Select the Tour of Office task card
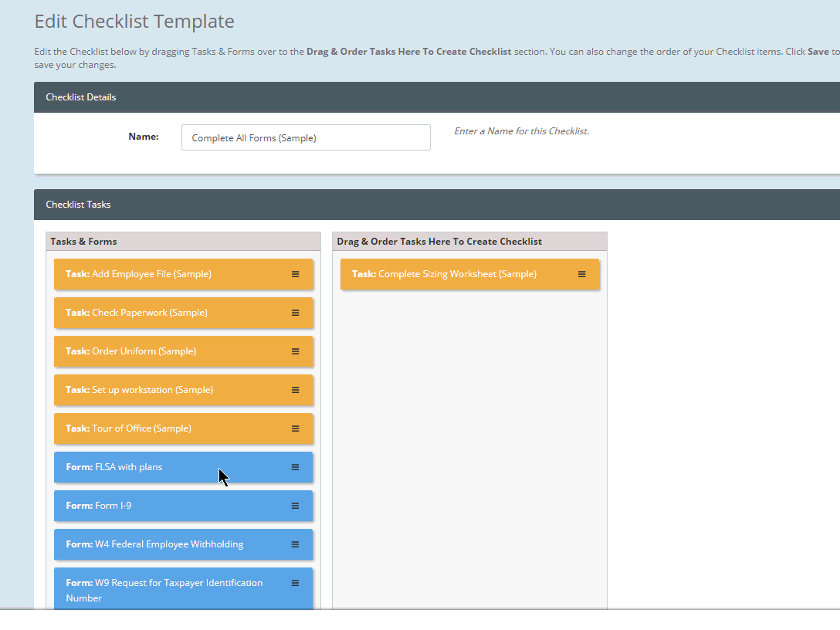The image size is (840, 630). [x=170, y=428]
